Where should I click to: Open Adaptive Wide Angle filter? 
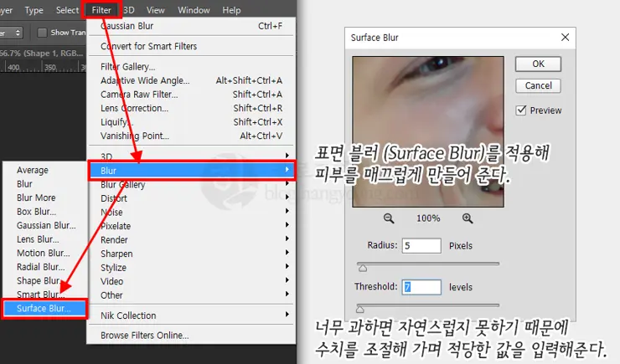point(191,80)
